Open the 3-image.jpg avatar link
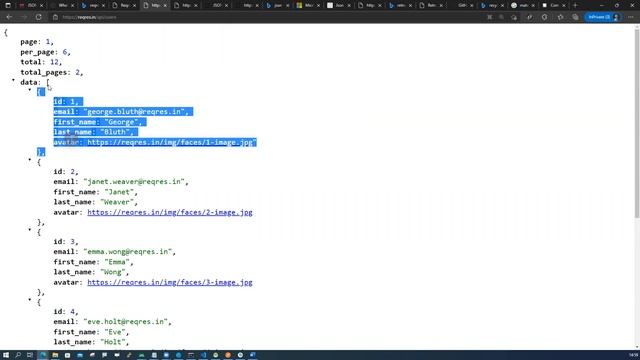This screenshot has width=640, height=360. [x=170, y=282]
